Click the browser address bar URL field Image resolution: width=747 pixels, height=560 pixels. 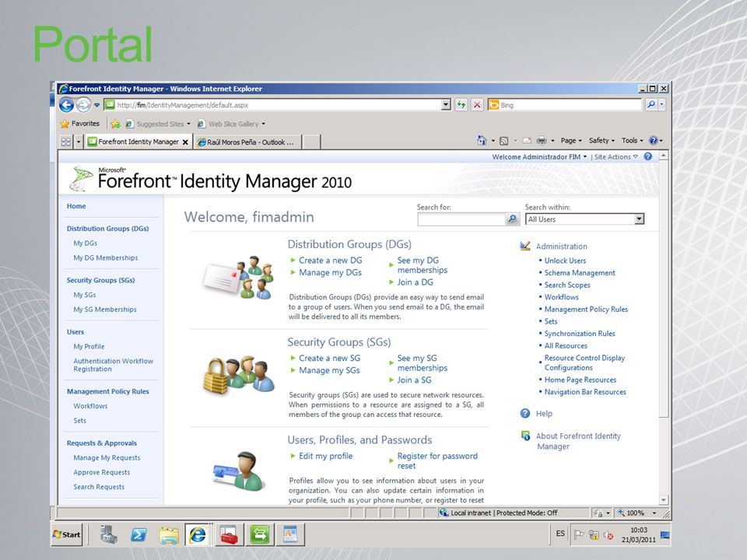[x=279, y=105]
